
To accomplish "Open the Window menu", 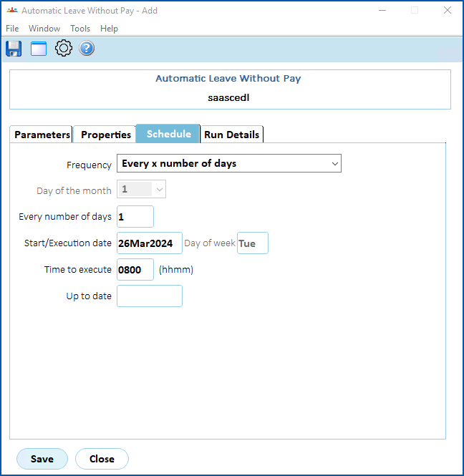I will click(44, 29).
